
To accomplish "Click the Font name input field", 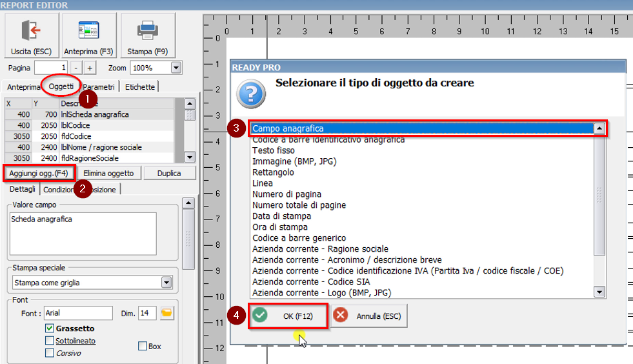I will pos(77,313).
